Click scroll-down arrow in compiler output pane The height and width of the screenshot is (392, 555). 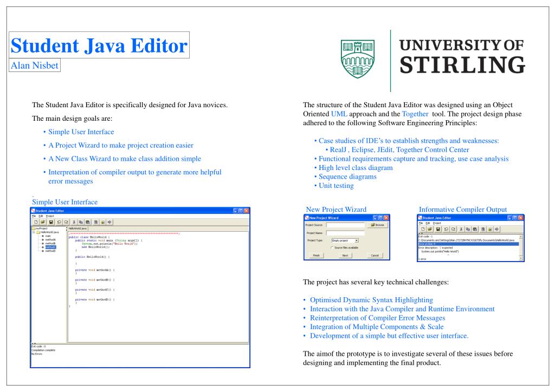[521, 258]
